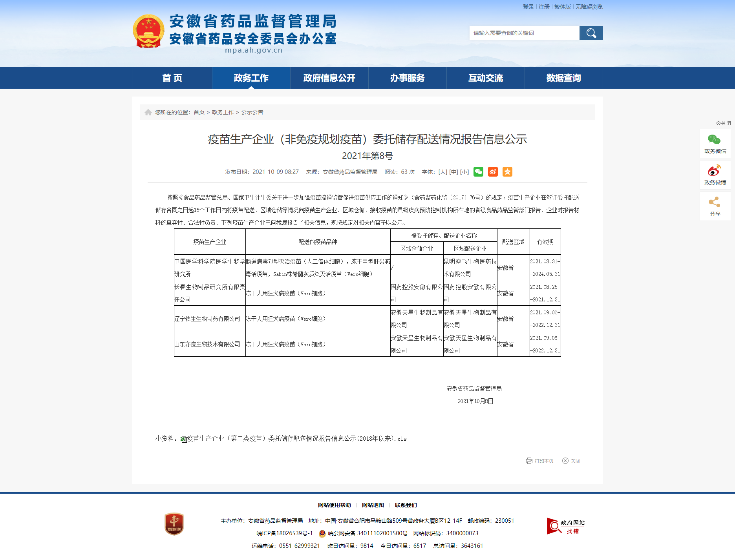
Task: Click the red 党政机关 emblem icon
Action: pyautogui.click(x=174, y=524)
